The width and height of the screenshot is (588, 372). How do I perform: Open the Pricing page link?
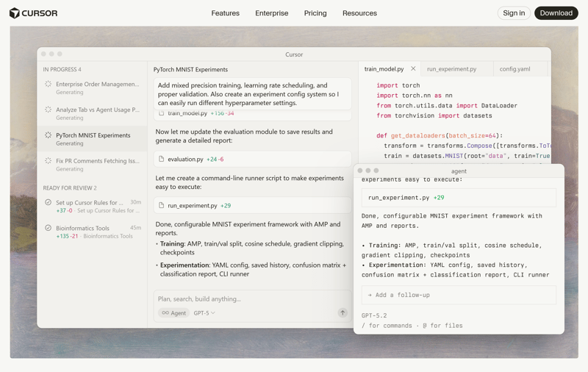(315, 13)
